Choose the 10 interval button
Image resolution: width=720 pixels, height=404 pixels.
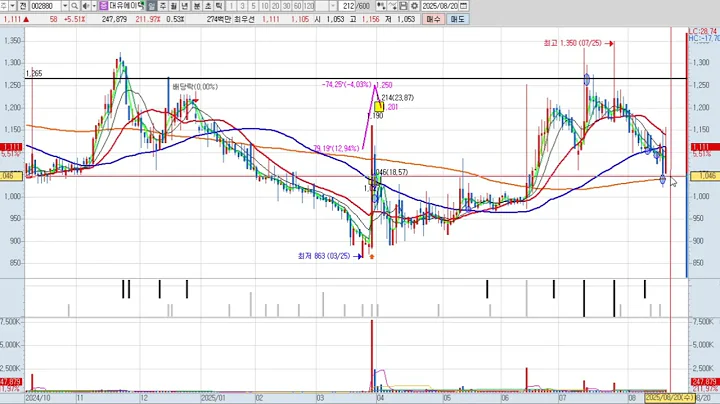coord(264,6)
